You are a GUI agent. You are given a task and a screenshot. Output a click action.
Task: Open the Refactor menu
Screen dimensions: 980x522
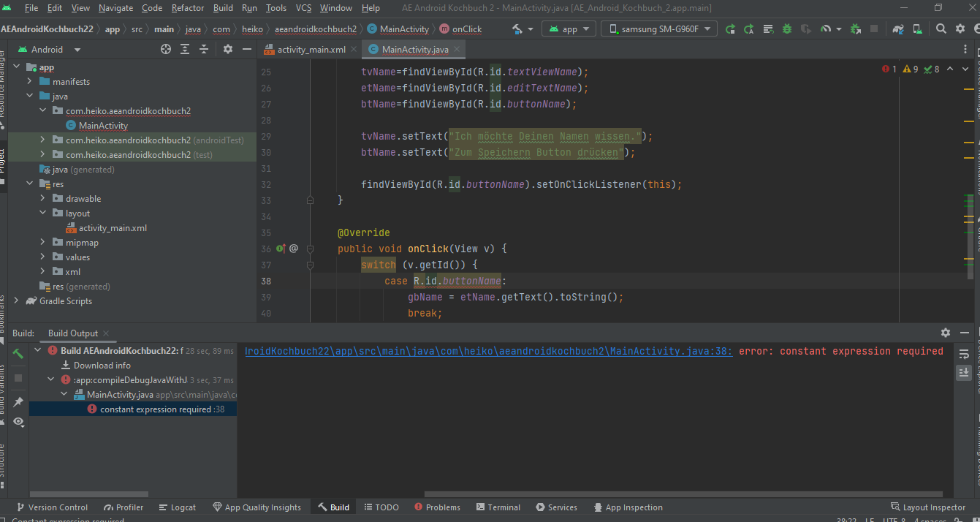point(188,8)
